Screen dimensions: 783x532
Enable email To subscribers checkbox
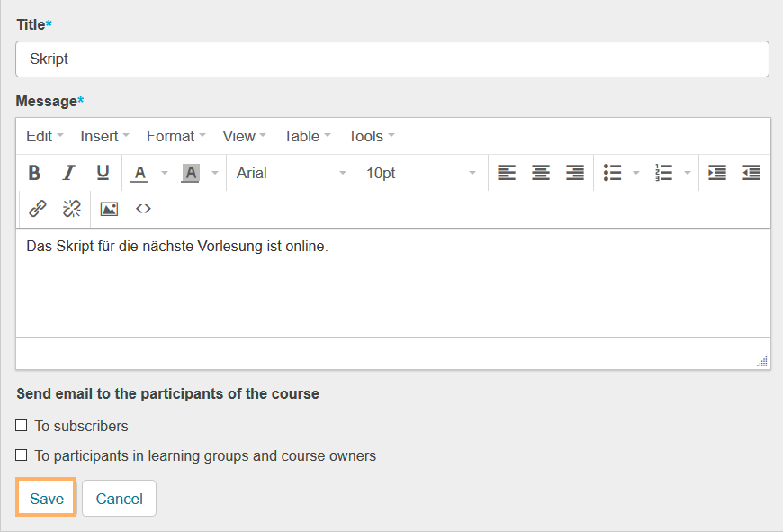coord(22,426)
